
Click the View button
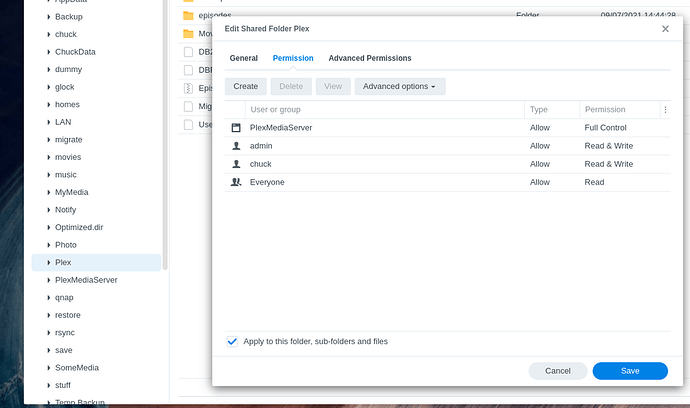333,86
